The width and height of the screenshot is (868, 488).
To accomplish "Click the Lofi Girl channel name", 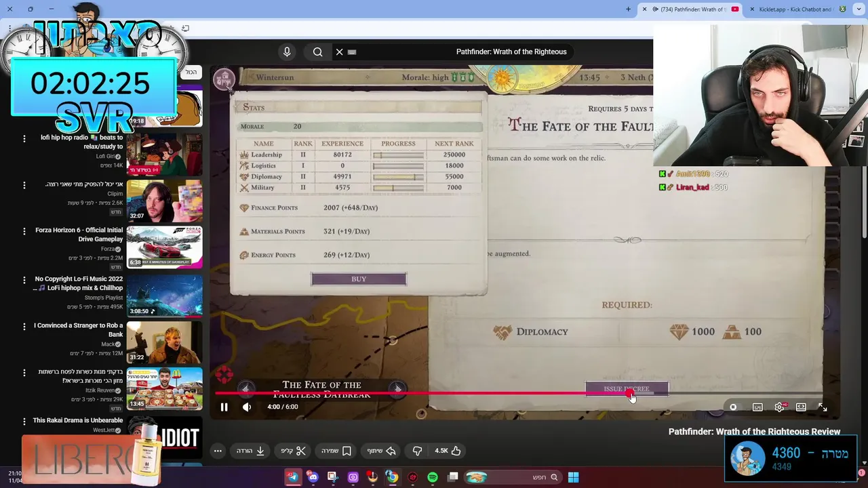I will tap(105, 157).
